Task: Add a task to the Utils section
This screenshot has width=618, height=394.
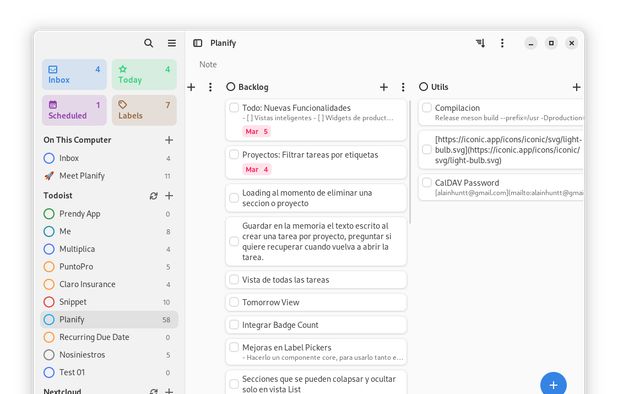Action: pos(576,87)
